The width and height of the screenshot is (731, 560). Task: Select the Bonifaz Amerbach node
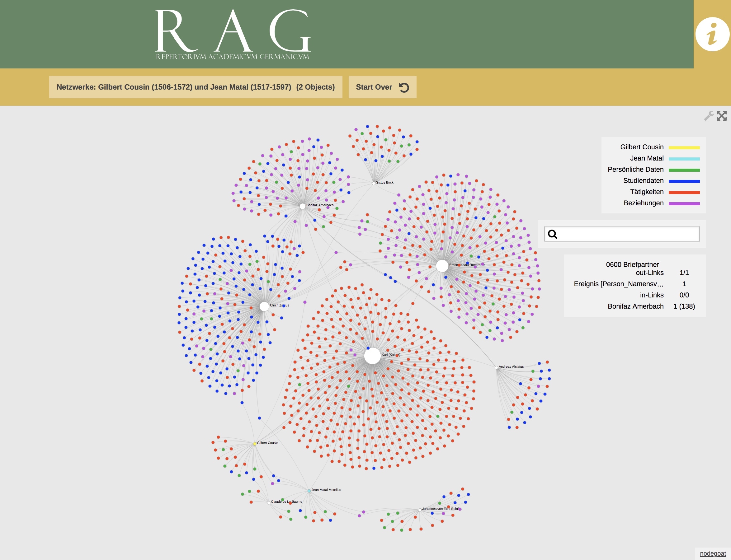pyautogui.click(x=302, y=206)
